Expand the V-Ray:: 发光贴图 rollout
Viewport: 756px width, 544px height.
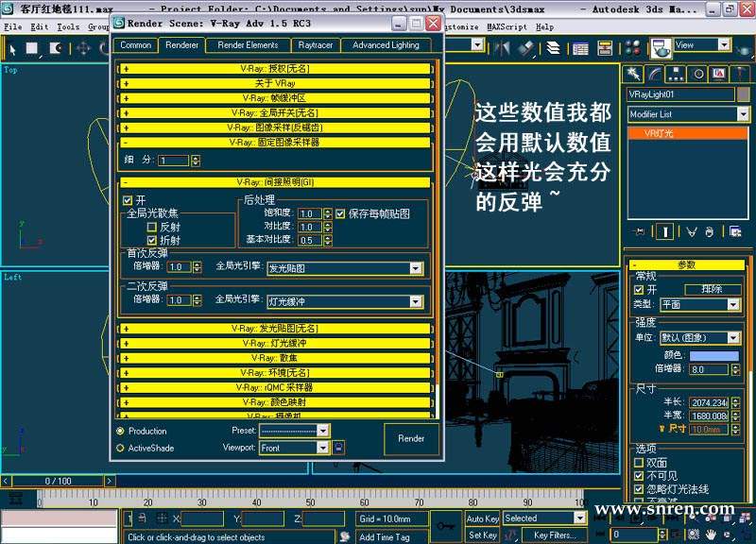point(275,329)
